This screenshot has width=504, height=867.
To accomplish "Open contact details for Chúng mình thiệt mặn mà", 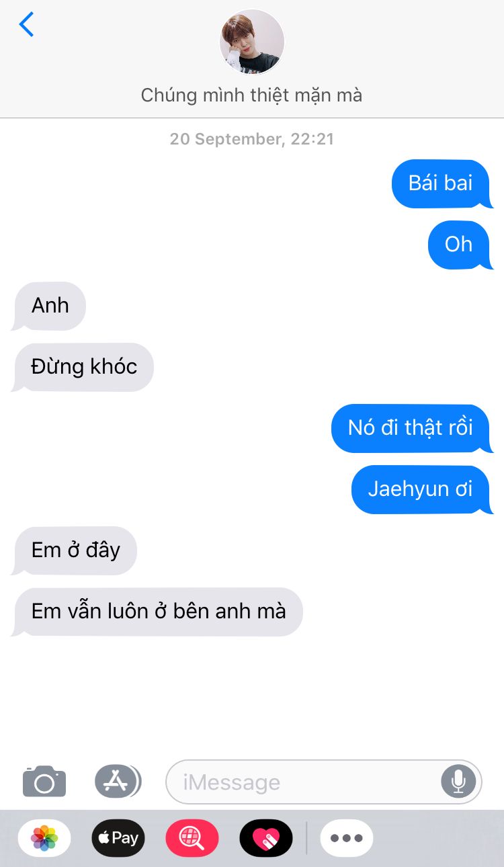I will (x=251, y=95).
